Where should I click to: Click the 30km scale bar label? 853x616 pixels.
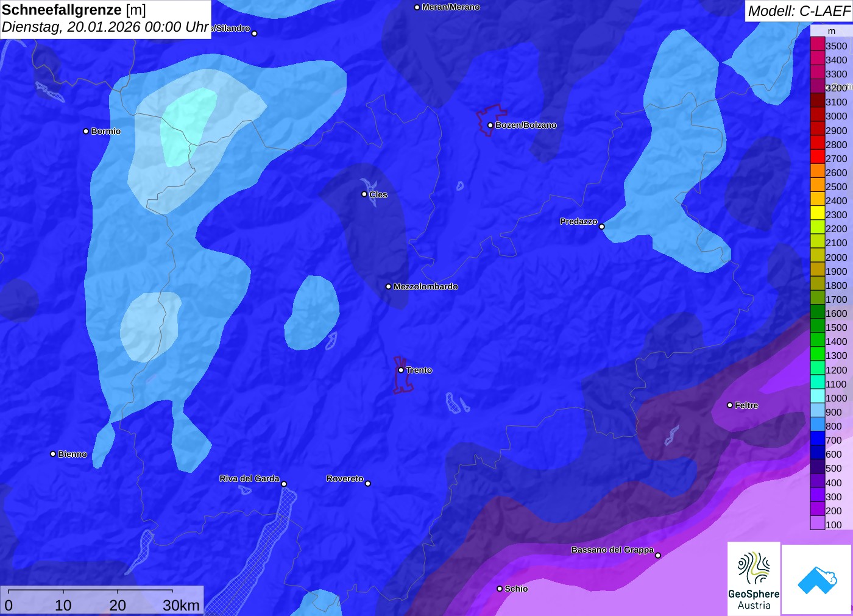click(181, 605)
